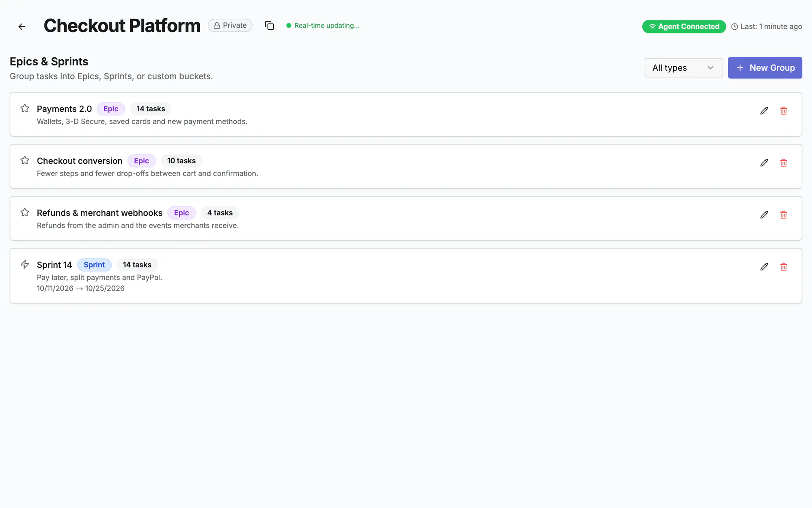Screen dimensions: 812x508
Task: Click the 4 tasks count badge
Action: coord(220,213)
